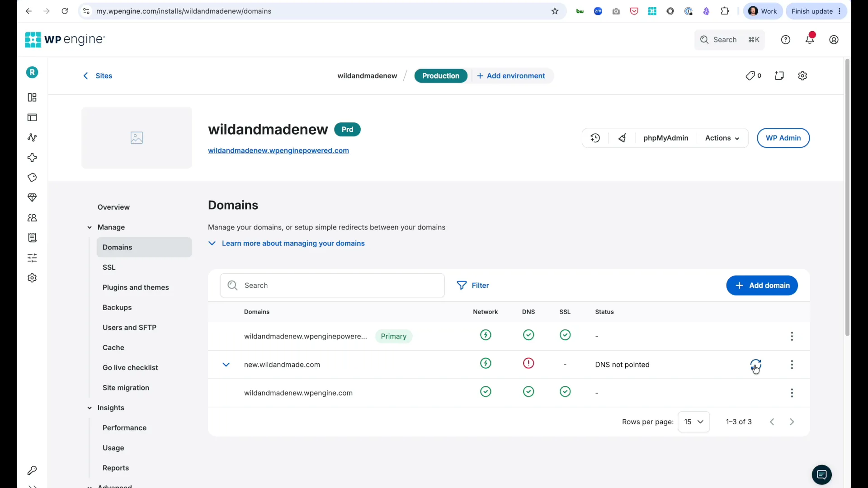Click the WP Admin button
The height and width of the screenshot is (488, 868).
pos(783,138)
